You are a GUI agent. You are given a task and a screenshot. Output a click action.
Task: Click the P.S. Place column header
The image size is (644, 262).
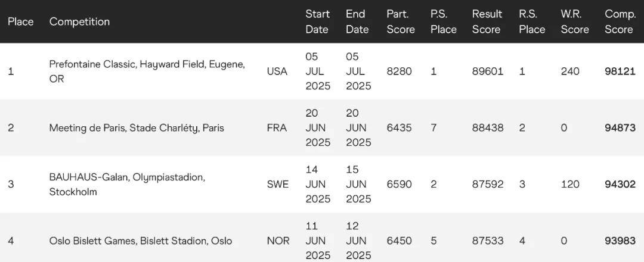444,21
